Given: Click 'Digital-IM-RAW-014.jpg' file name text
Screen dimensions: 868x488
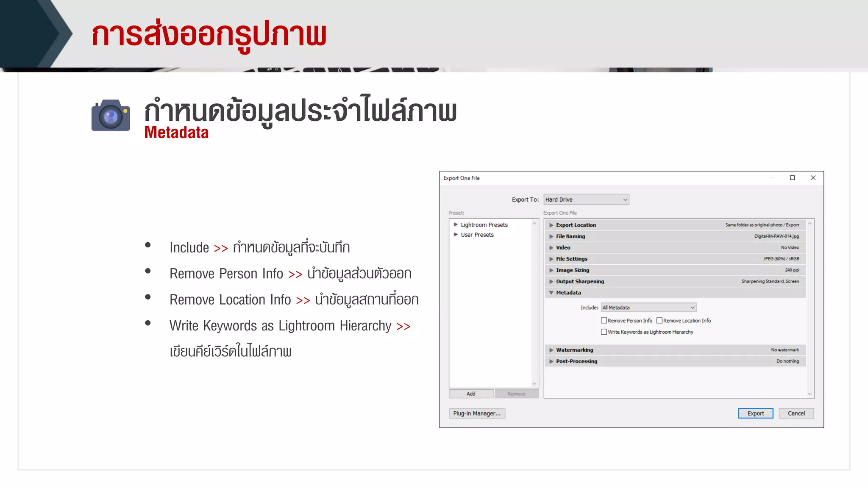Looking at the screenshot, I should [776, 236].
